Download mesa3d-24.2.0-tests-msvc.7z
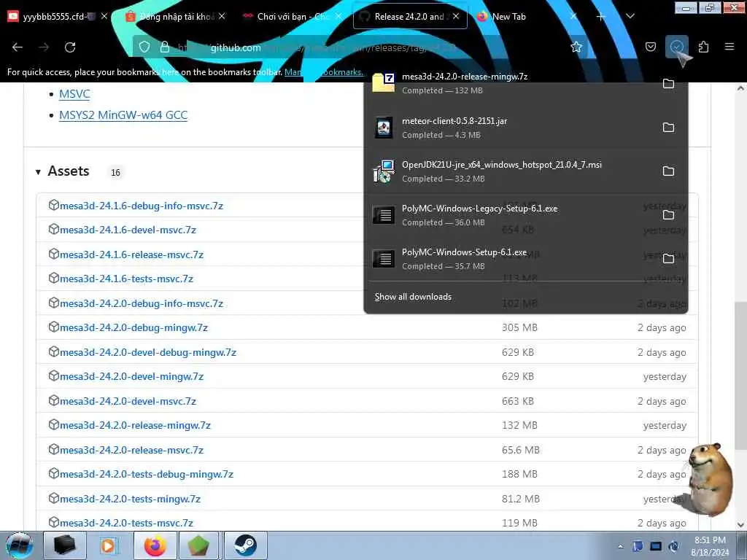The height and width of the screenshot is (560, 747). (x=126, y=523)
